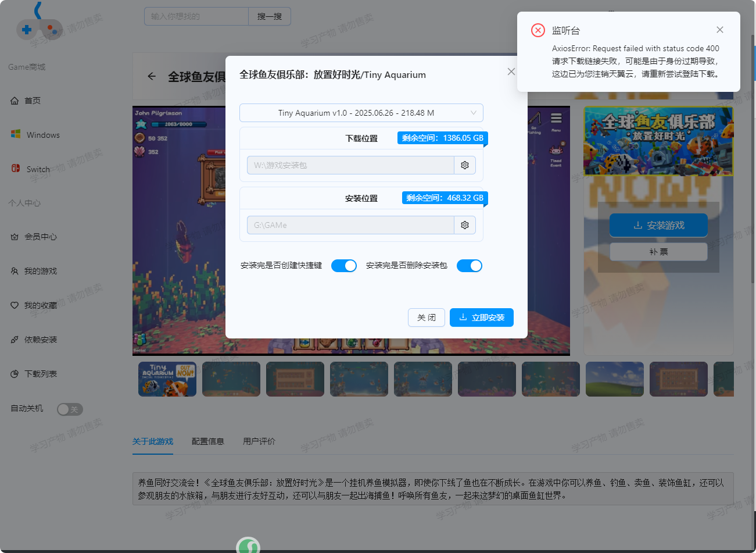Switch to 配置信息 tab
The image size is (756, 553).
pyautogui.click(x=208, y=441)
